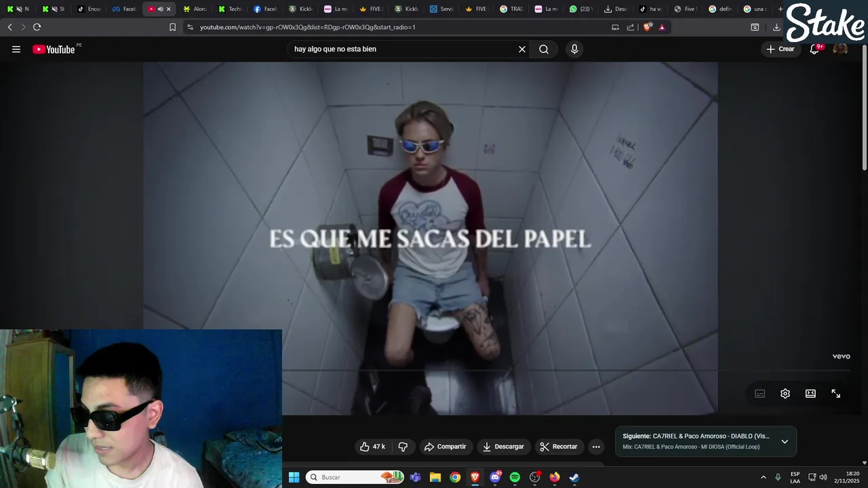
Task: Toggle the tray microphone indicator
Action: pyautogui.click(x=778, y=477)
